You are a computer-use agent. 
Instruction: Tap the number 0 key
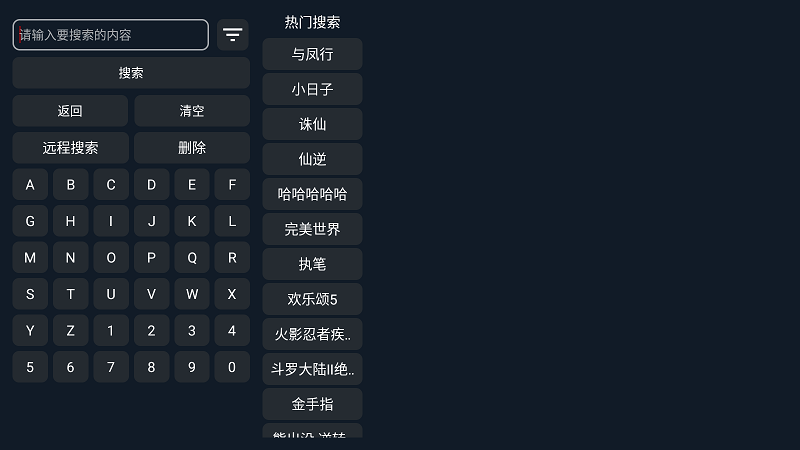click(232, 367)
